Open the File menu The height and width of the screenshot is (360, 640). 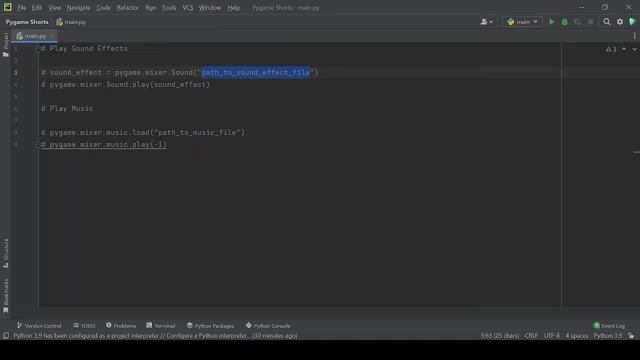[22, 8]
